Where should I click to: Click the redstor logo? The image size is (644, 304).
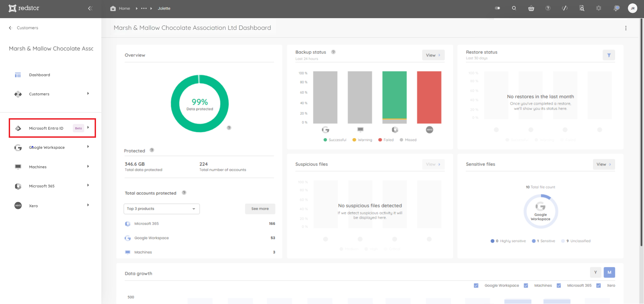(24, 8)
